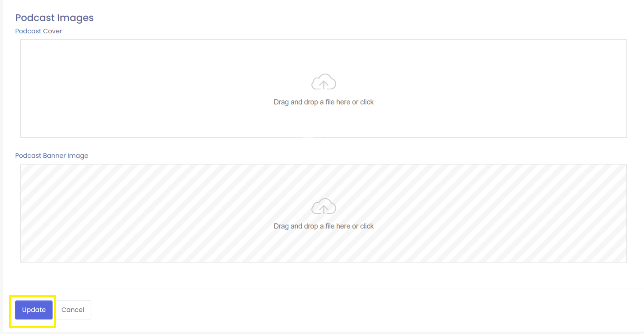The width and height of the screenshot is (644, 334).
Task: Discard changes using the Cancel button
Action: coord(73,310)
